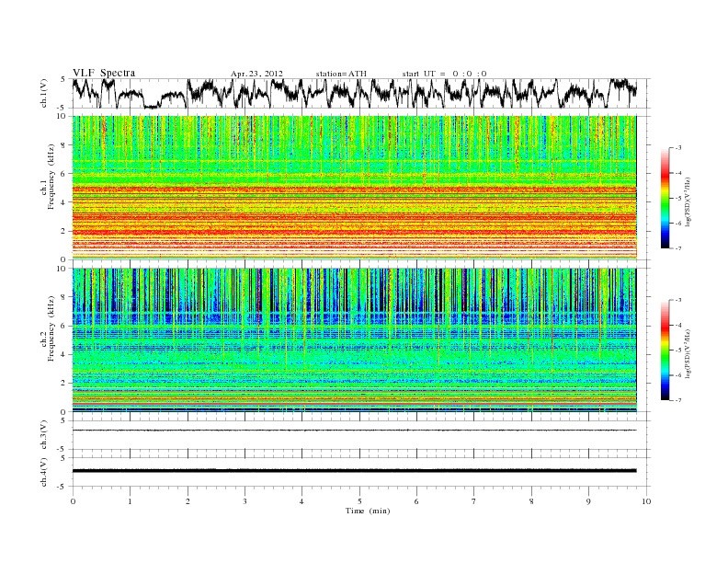Click the thick ch.4 voltage trace
Viewport: 728px width, 563px height.
pyautogui.click(x=354, y=471)
